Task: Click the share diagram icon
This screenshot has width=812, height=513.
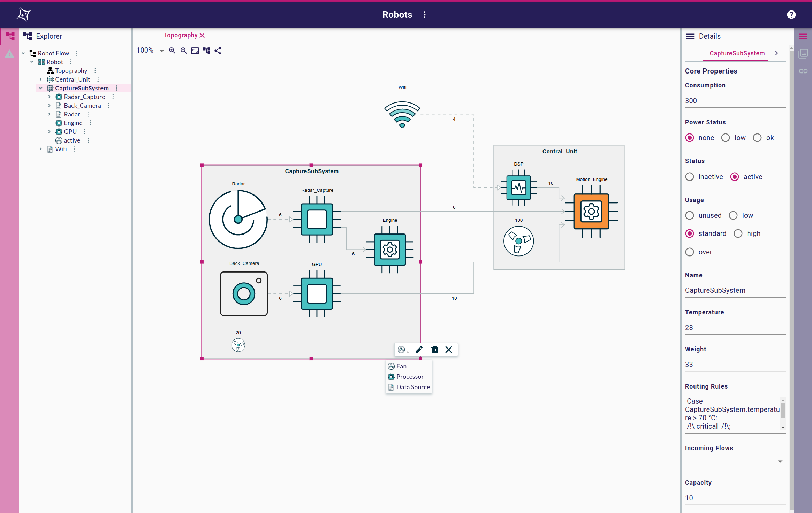Action: 218,51
